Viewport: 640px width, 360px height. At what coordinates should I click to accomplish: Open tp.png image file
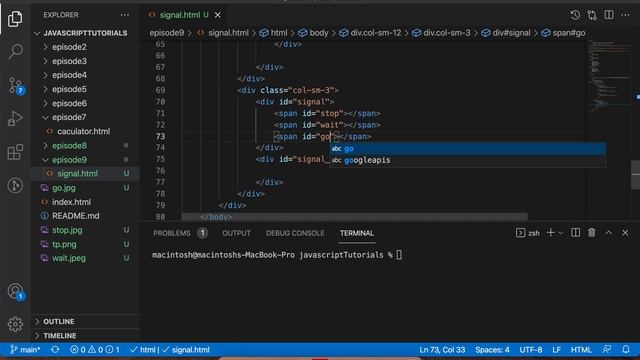[x=64, y=244]
